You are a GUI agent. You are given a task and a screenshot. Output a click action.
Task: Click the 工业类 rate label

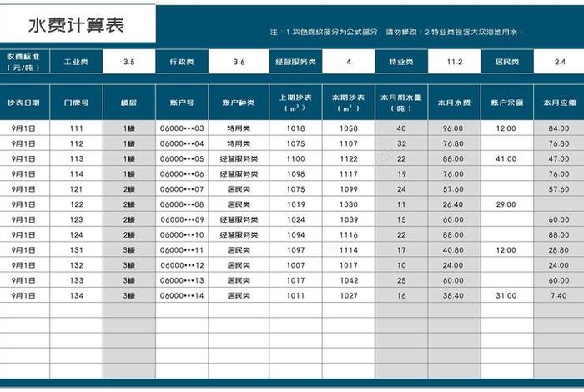tap(77, 62)
